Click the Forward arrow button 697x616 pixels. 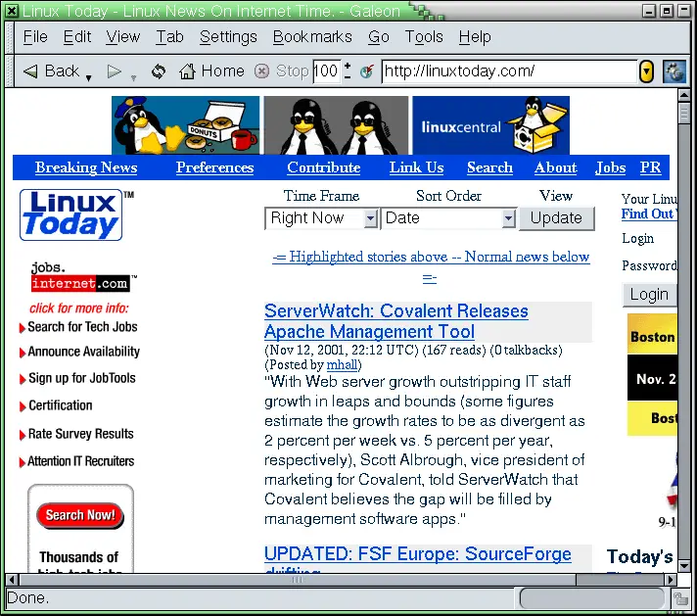115,71
